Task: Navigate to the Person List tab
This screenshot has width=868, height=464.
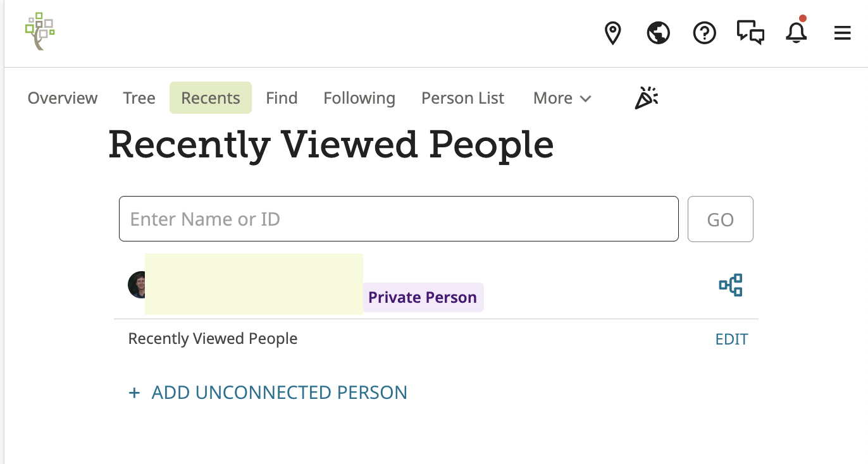Action: (x=462, y=98)
